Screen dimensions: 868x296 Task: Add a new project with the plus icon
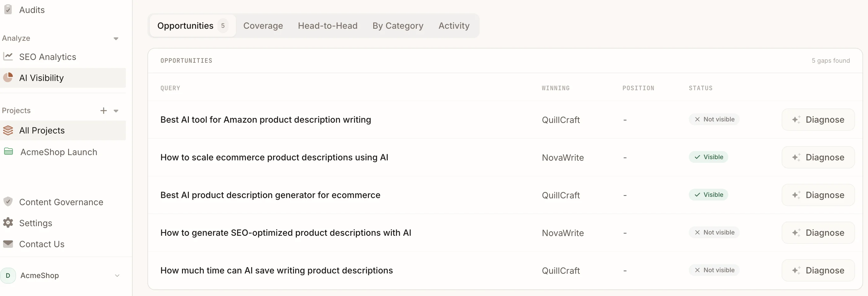[x=103, y=110]
